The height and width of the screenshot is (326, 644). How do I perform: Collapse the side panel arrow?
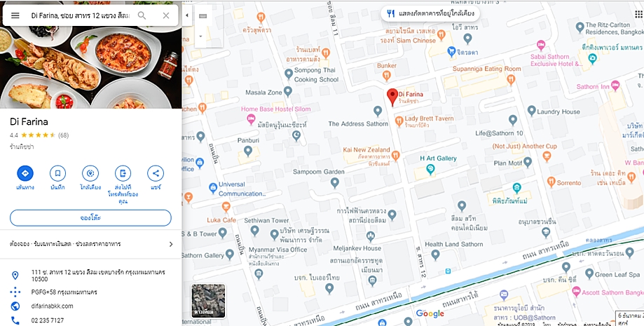click(187, 15)
